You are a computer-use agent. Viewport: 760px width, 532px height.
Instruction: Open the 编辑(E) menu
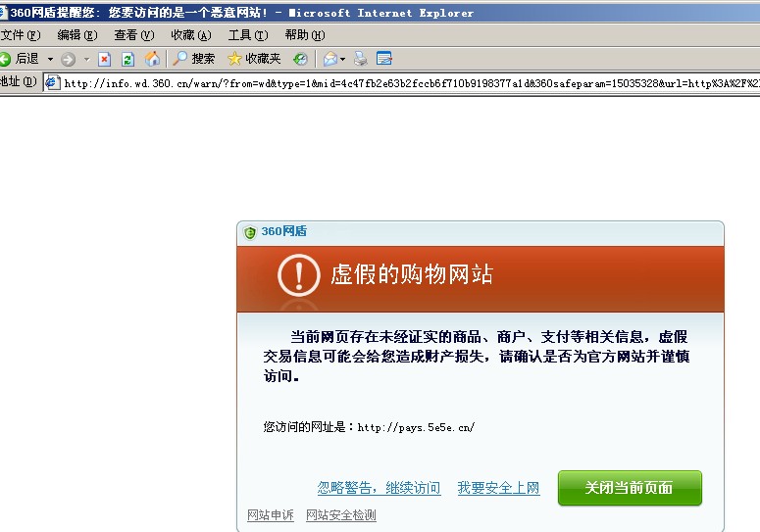(x=77, y=35)
